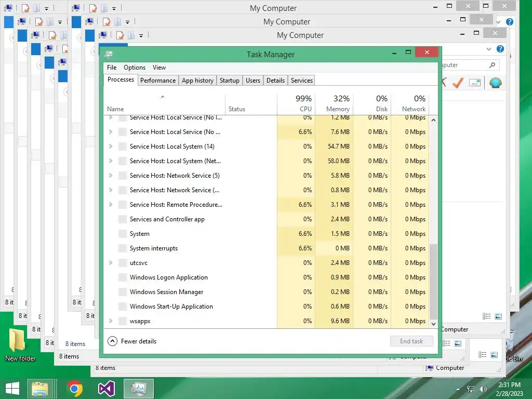Click the 54.7 MB memory value
This screenshot has width=532, height=399.
pyautogui.click(x=338, y=146)
